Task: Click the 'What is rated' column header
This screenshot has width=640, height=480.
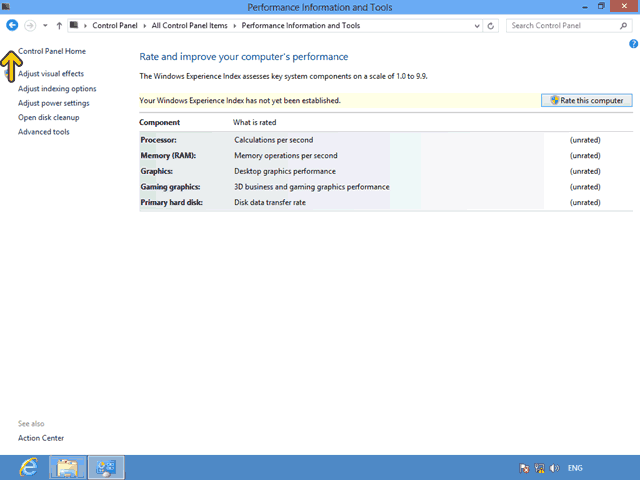Action: coord(255,122)
